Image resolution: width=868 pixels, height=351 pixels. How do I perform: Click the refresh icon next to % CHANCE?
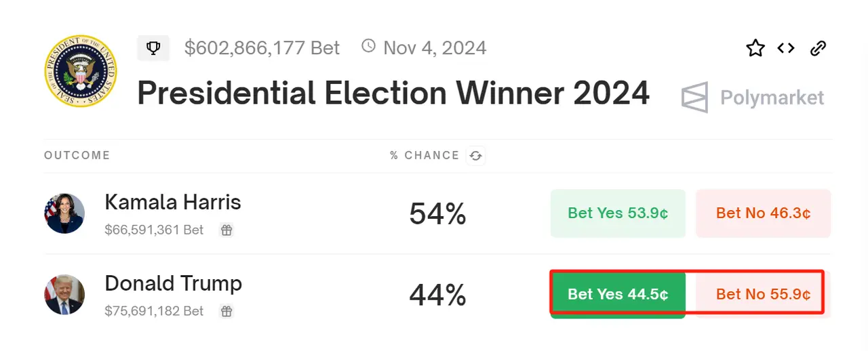click(476, 156)
